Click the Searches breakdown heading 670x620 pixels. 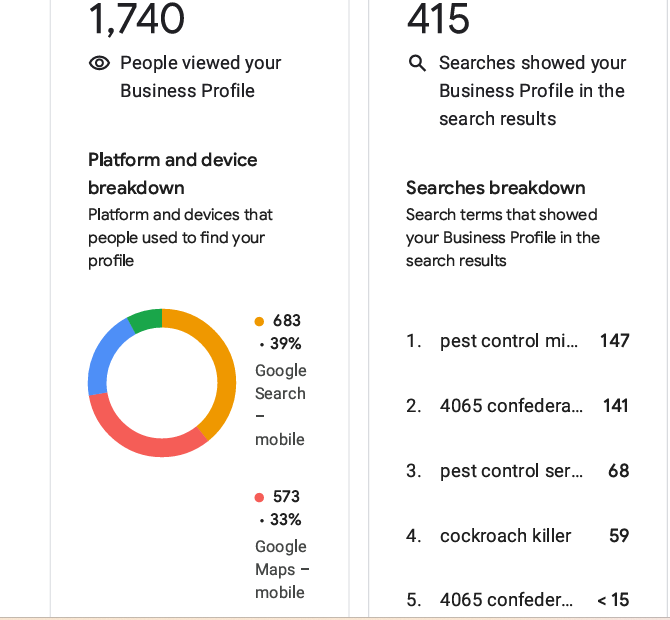pyautogui.click(x=496, y=188)
